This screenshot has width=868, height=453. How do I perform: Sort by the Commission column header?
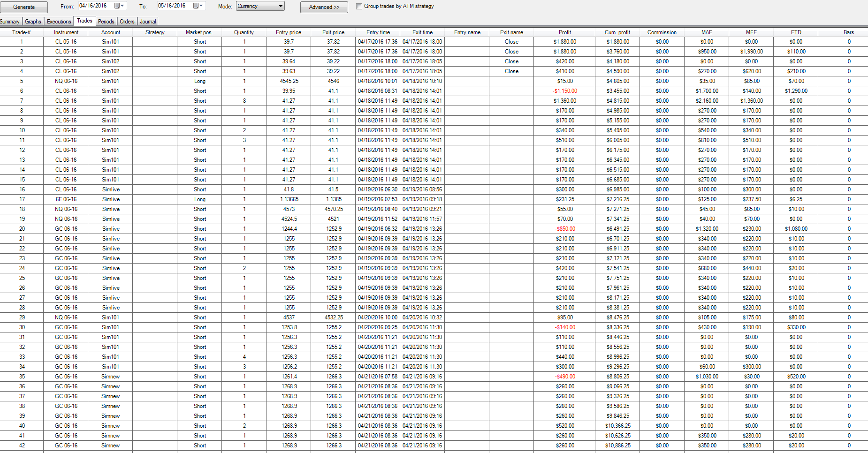662,32
